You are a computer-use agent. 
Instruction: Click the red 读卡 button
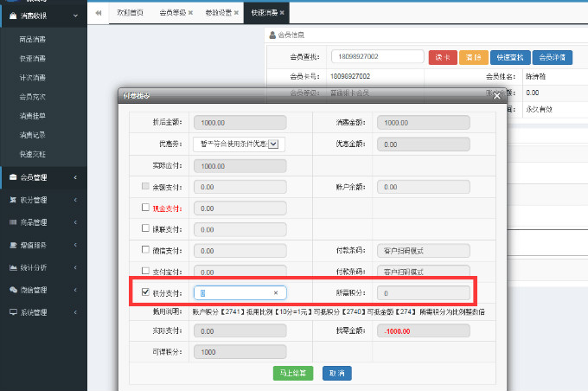443,57
